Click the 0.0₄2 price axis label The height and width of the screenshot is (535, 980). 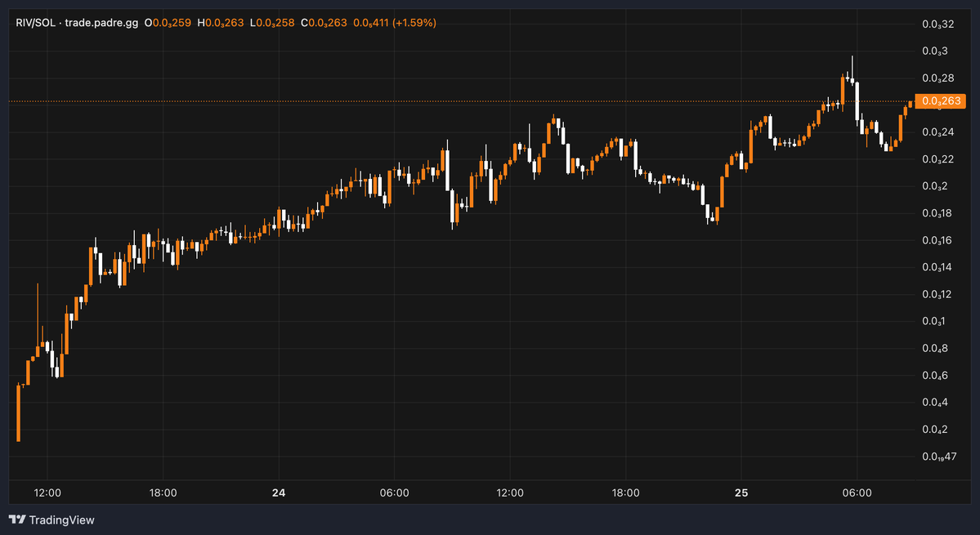(935, 430)
